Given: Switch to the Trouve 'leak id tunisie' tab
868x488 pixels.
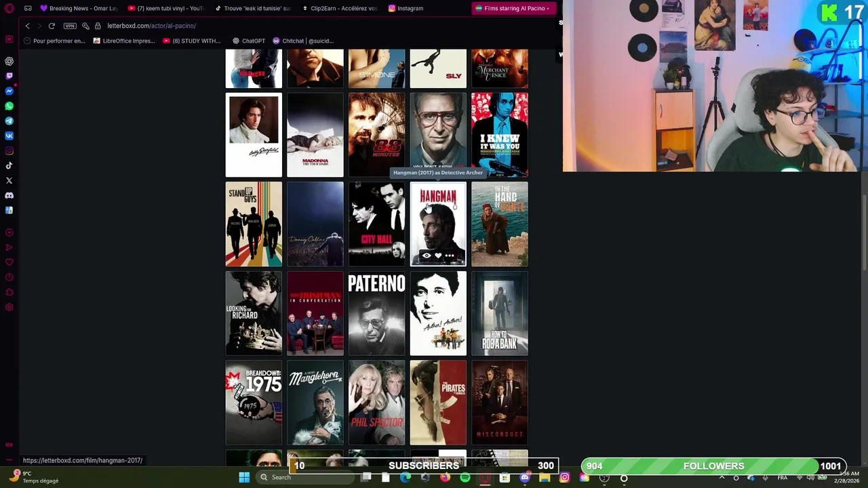Looking at the screenshot, I should tap(252, 8).
